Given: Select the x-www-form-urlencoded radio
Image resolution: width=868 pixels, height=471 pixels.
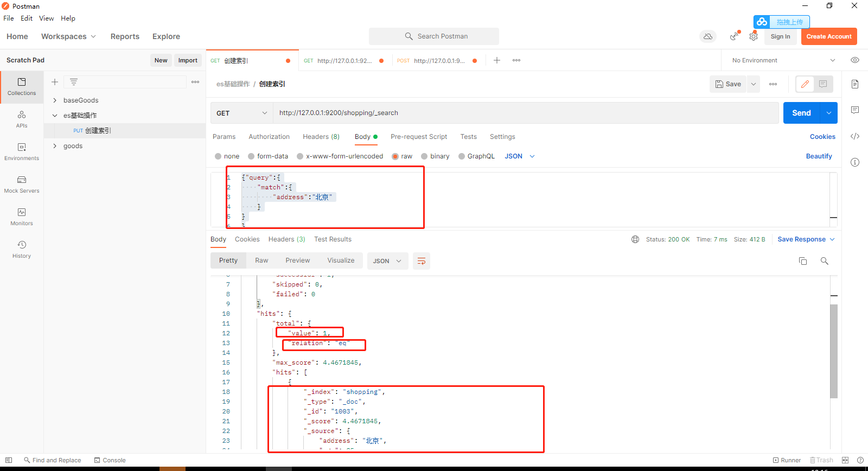Looking at the screenshot, I should (x=300, y=156).
